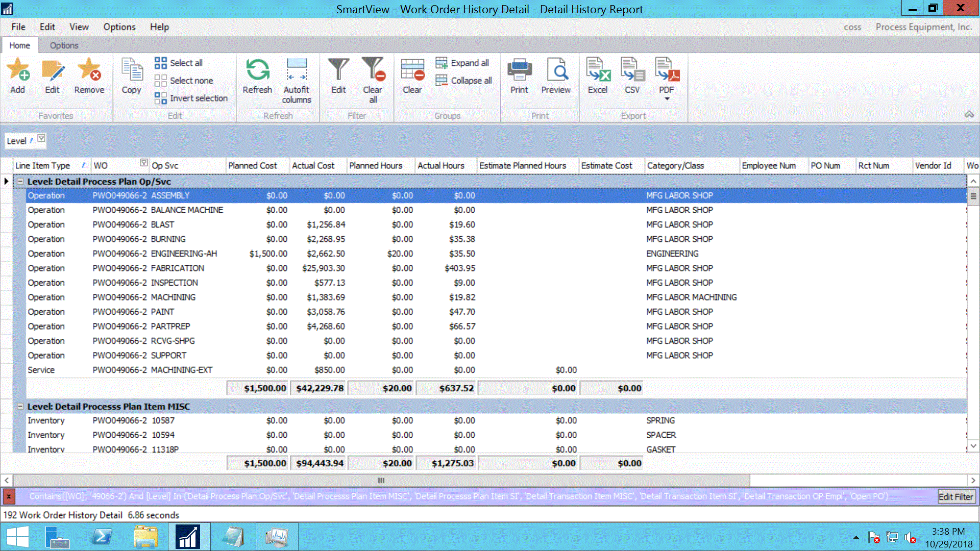Open the PDF export dropdown arrow
Viewport: 980px width, 551px height.
pos(667,99)
